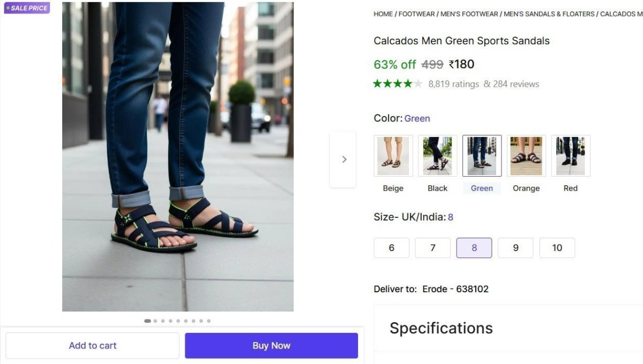Open MEN'S SANDALS & FLOATERS breadcrumb
This screenshot has width=643, height=364.
pos(549,14)
